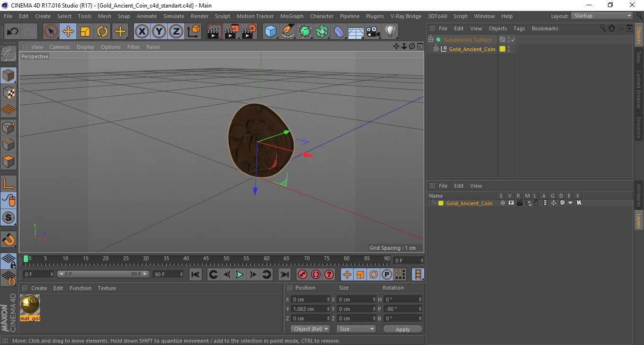
Task: Open the Object (Rel) coordinate dropdown
Action: tap(310, 329)
